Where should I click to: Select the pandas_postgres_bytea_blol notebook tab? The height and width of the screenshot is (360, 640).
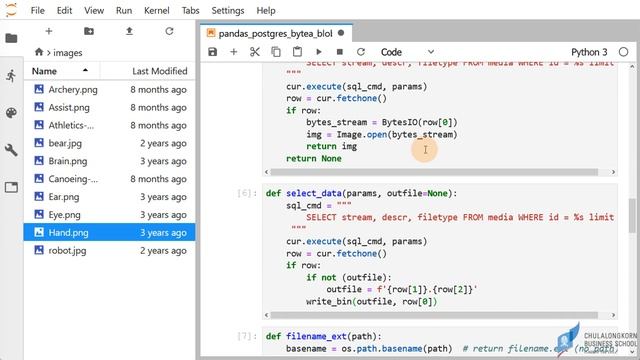[276, 33]
